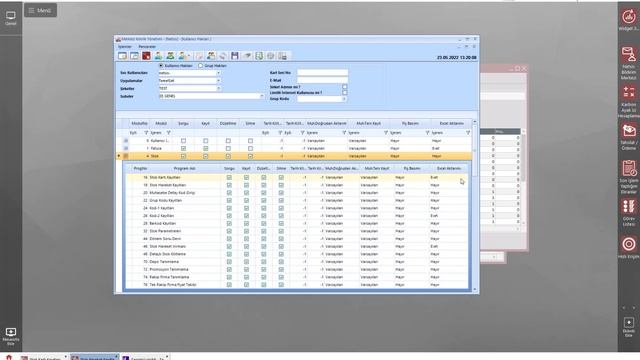This screenshot has height=360, width=640.
Task: Click the floppy disk save icon in toolbar
Action: 235,56
